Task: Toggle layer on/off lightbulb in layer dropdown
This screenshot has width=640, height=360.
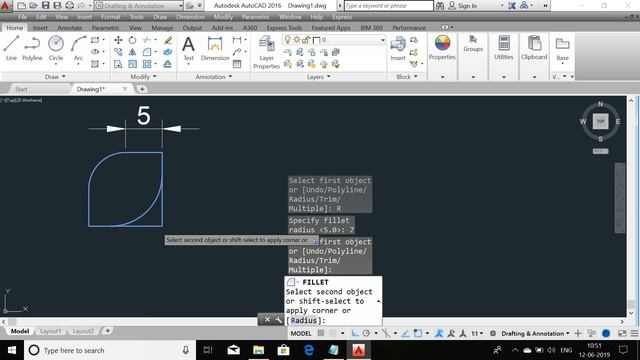Action: [287, 40]
